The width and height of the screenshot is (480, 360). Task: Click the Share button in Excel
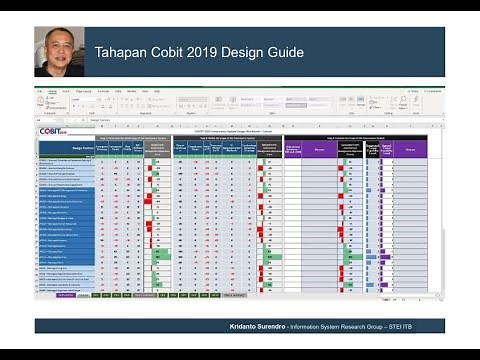413,91
